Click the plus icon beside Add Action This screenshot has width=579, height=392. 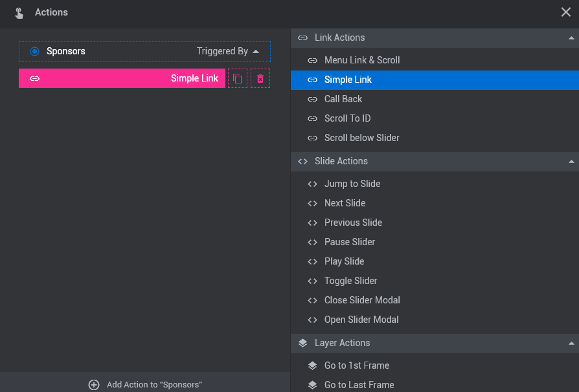coord(94,385)
